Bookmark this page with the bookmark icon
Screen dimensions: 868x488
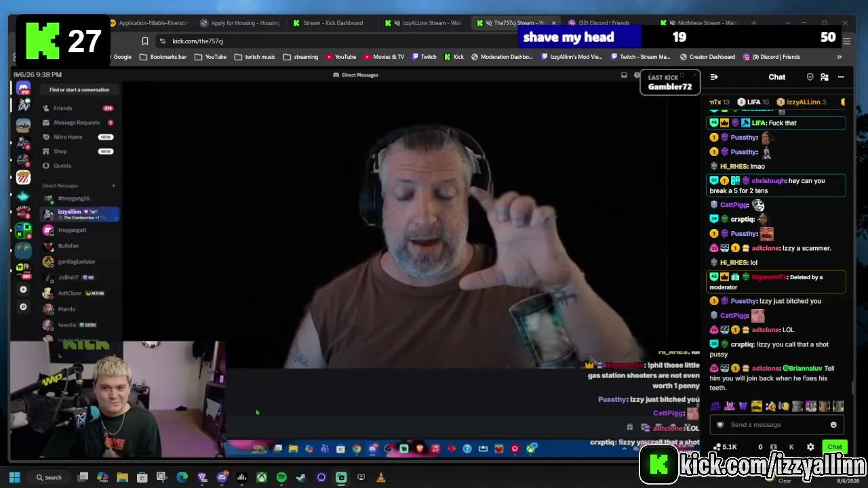[144, 41]
